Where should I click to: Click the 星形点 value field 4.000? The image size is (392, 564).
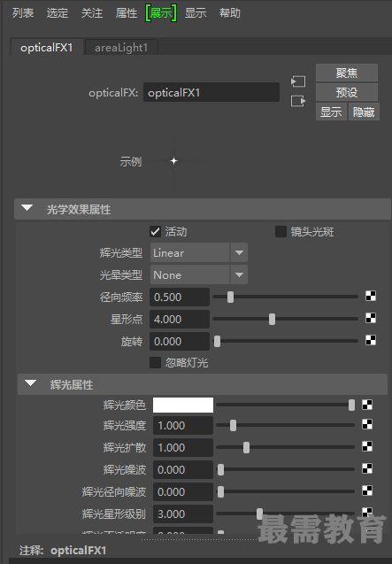tap(180, 319)
